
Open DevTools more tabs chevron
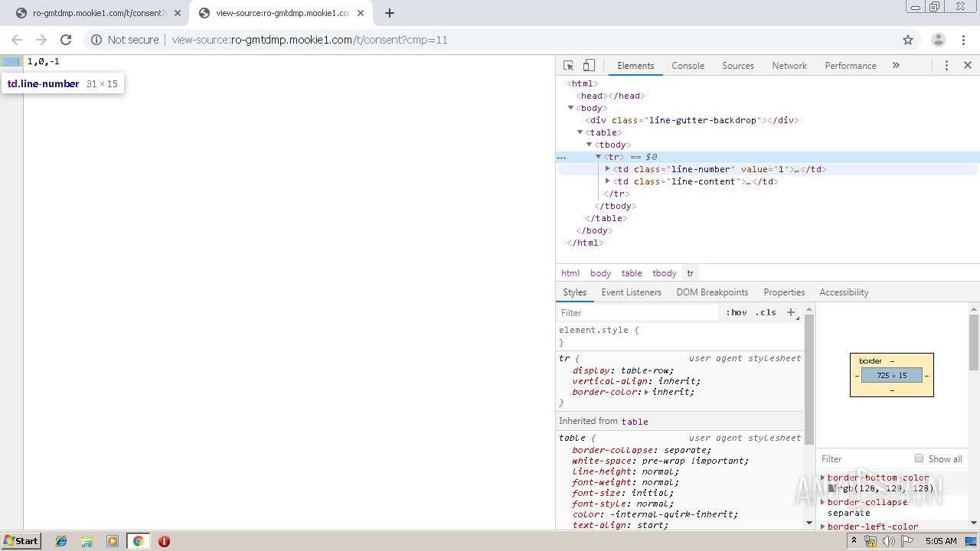coord(896,66)
